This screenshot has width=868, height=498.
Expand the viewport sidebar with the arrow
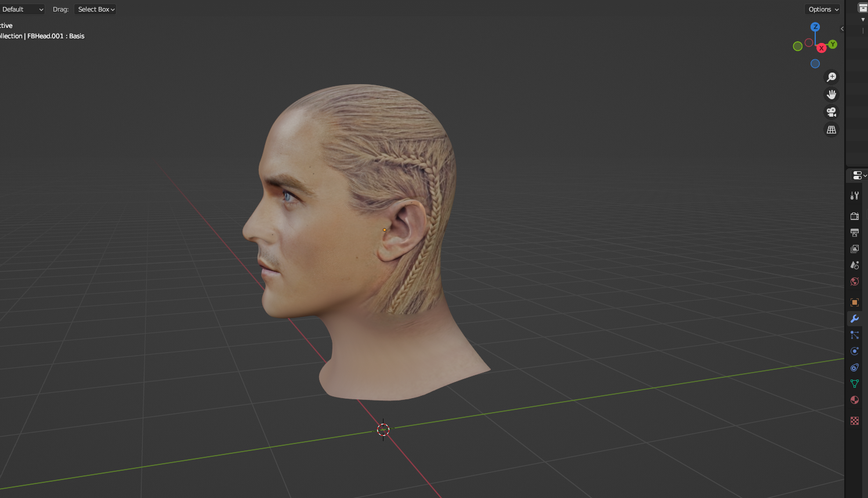click(842, 28)
